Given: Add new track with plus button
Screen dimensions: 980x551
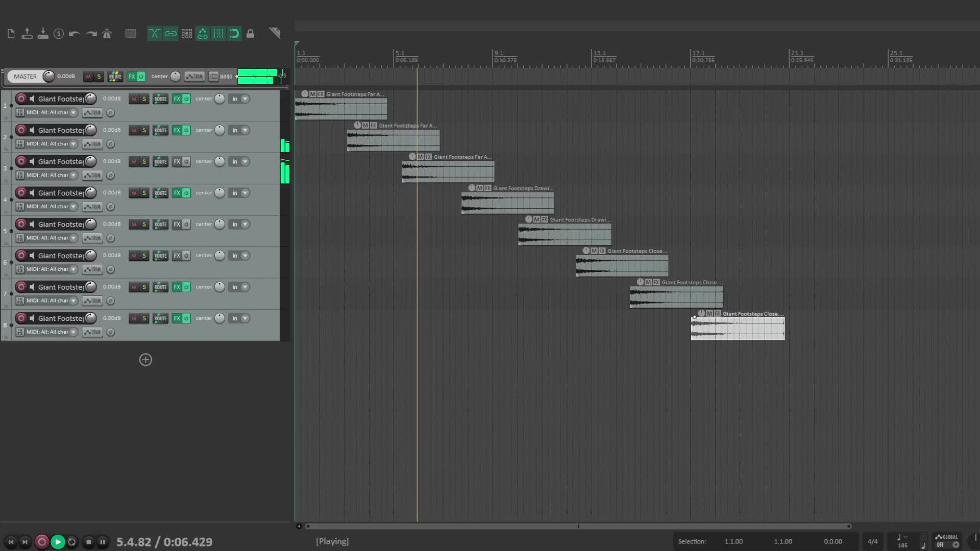Looking at the screenshot, I should click(145, 360).
